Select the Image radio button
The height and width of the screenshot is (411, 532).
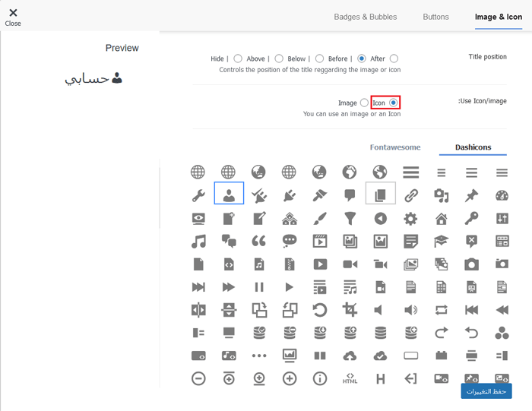coord(364,103)
